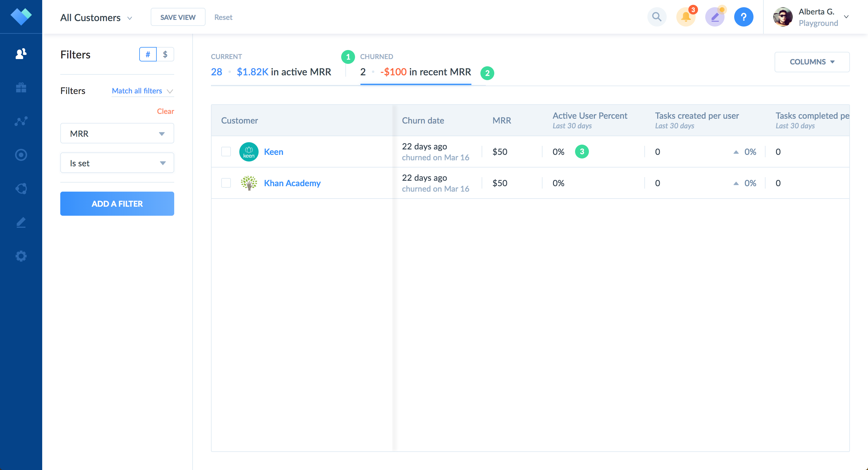868x470 pixels.
Task: Expand the Is set condition dropdown
Action: (x=117, y=163)
